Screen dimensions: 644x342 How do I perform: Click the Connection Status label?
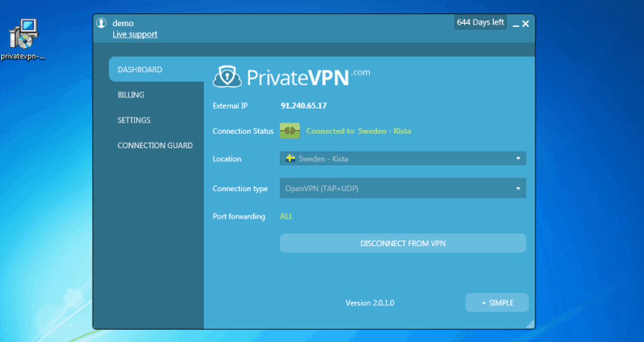coord(243,131)
